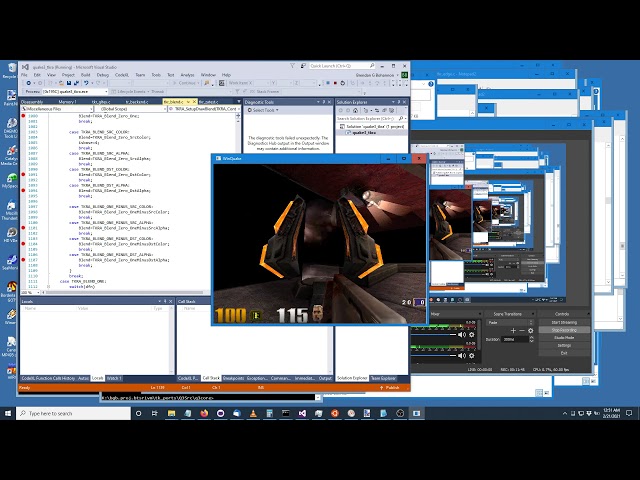Open the Debug menu

click(x=103, y=75)
